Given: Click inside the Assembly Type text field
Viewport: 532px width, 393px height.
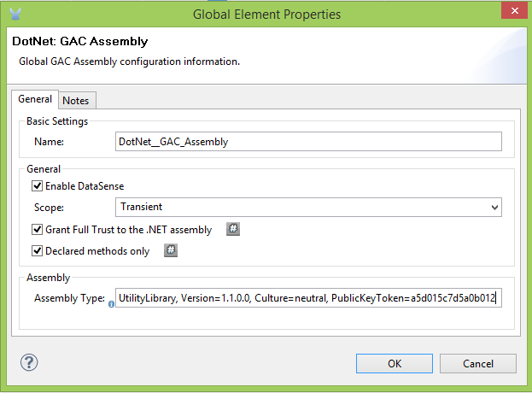Looking at the screenshot, I should pos(307,297).
